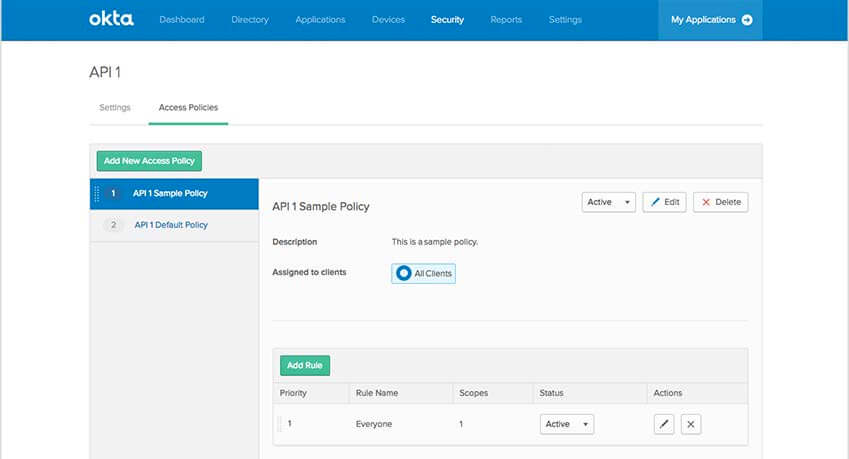Image resolution: width=849 pixels, height=459 pixels.
Task: Click the Okta logo
Action: click(110, 19)
